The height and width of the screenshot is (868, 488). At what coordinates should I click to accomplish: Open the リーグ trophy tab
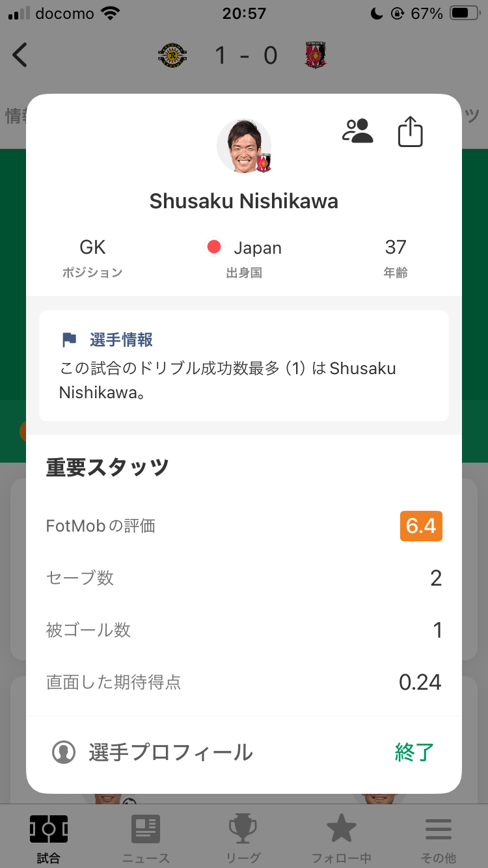(244, 838)
